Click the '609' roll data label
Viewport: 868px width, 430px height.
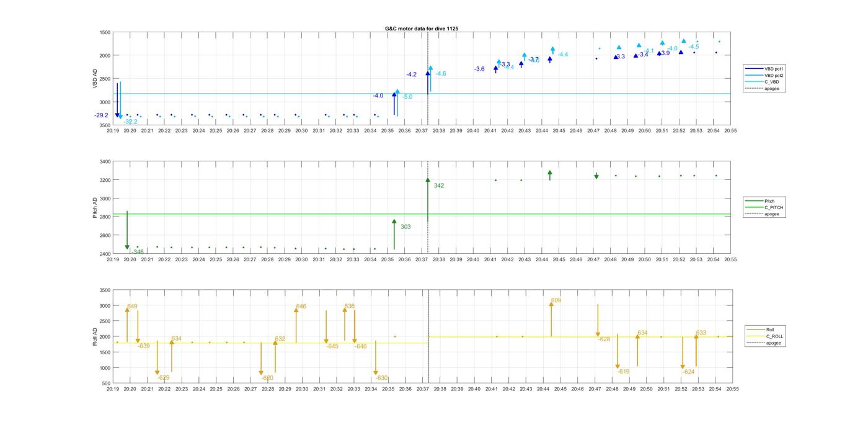pos(556,300)
